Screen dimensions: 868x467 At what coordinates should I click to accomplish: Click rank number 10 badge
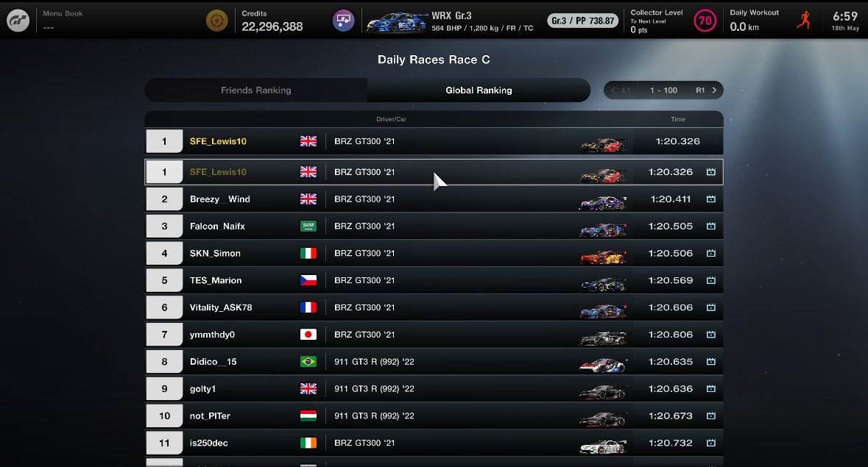pos(164,416)
